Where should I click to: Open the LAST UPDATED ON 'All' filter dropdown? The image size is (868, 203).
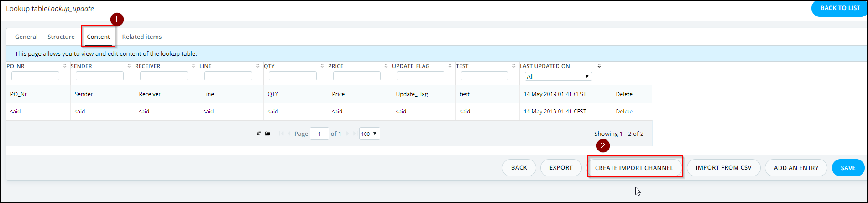[x=558, y=76]
